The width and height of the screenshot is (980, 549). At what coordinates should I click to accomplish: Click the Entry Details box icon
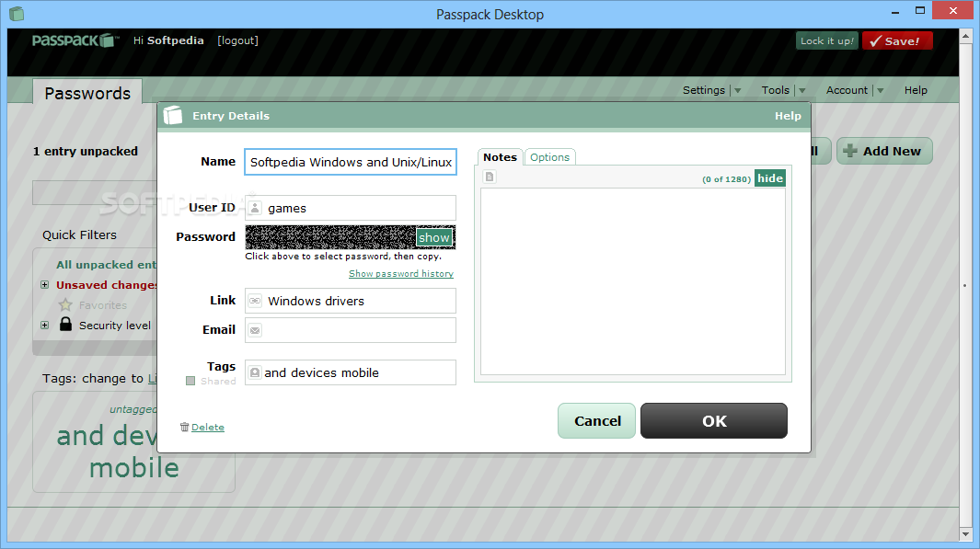point(173,115)
